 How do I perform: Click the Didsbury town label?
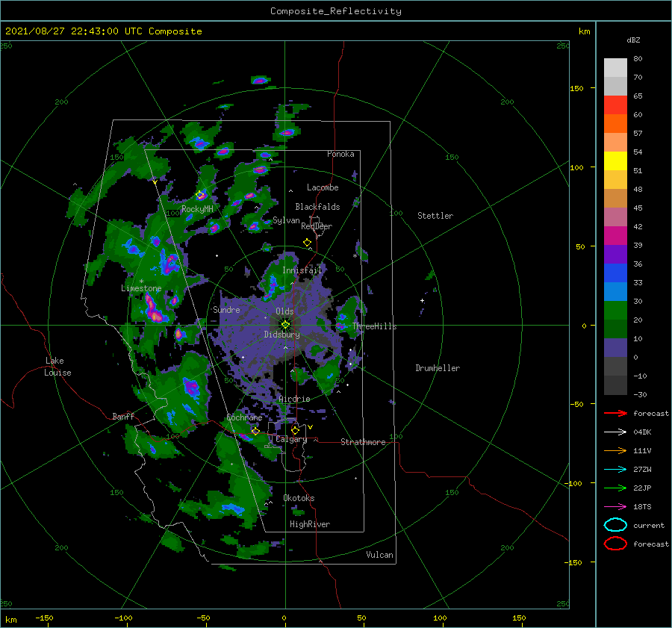click(282, 335)
